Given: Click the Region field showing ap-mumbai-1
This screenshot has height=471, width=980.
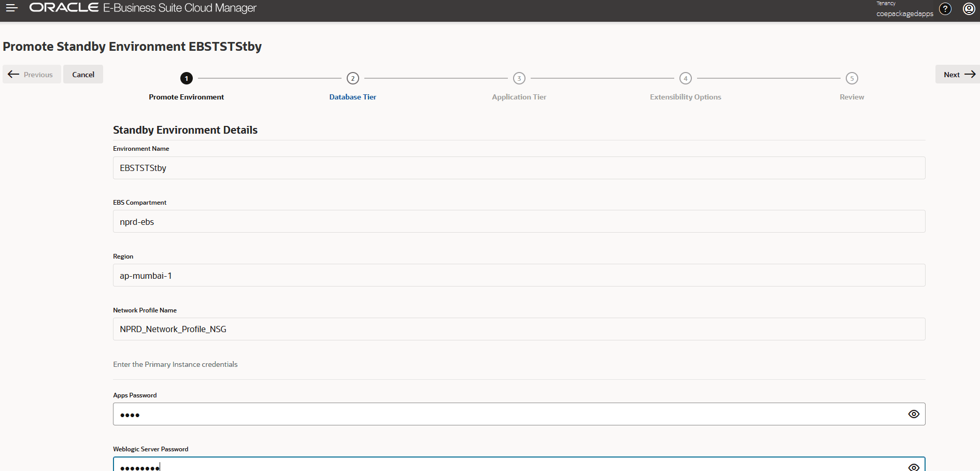Looking at the screenshot, I should point(519,275).
